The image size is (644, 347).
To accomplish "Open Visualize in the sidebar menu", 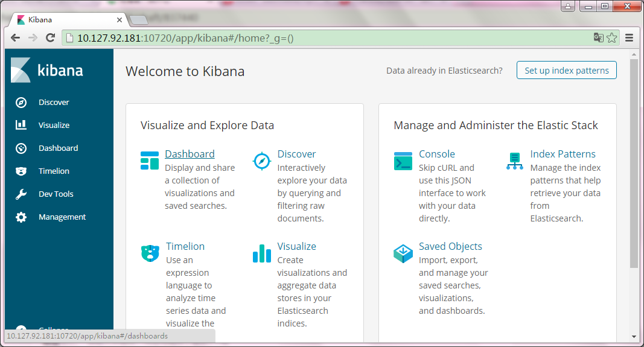I will coord(54,126).
